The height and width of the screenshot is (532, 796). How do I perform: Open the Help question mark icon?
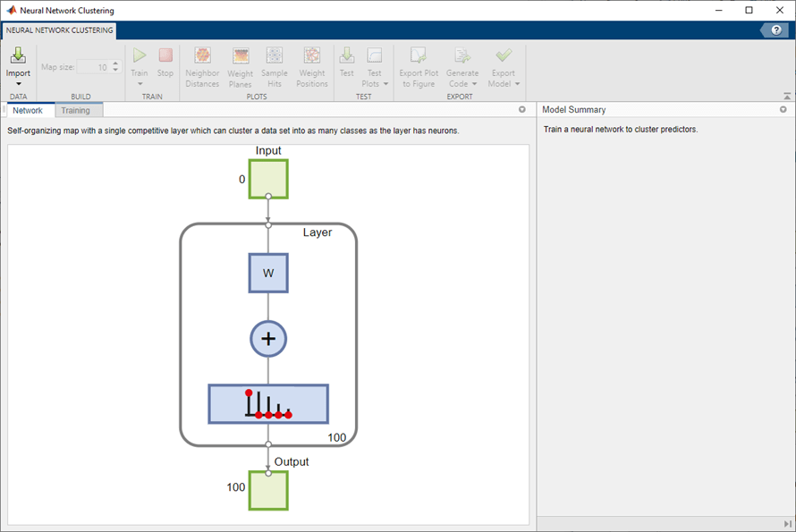[x=776, y=30]
